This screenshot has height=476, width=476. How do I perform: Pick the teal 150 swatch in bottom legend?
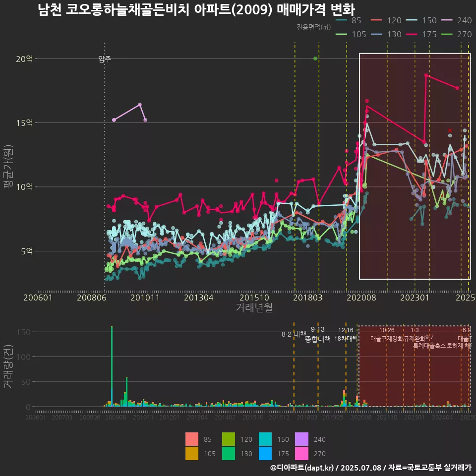(x=265, y=439)
